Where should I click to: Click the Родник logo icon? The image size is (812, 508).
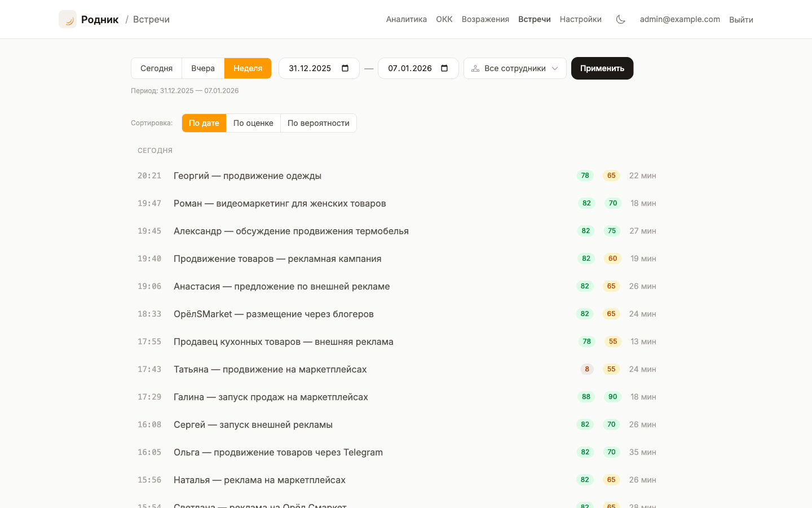pyautogui.click(x=68, y=19)
